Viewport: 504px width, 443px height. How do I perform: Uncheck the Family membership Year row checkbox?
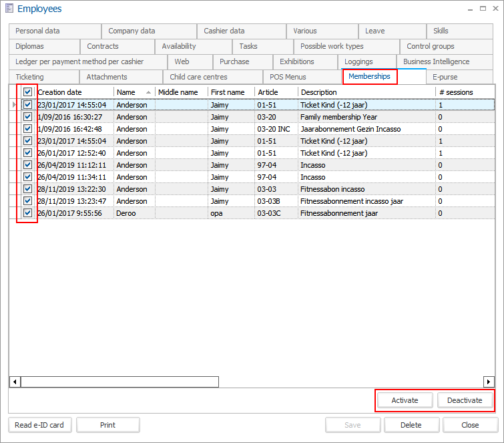pos(27,117)
